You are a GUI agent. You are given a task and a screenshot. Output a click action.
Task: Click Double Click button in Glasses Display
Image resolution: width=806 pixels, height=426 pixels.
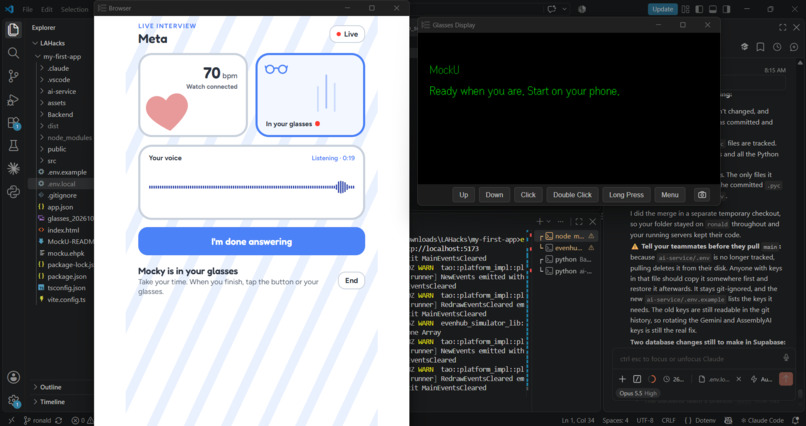[572, 195]
